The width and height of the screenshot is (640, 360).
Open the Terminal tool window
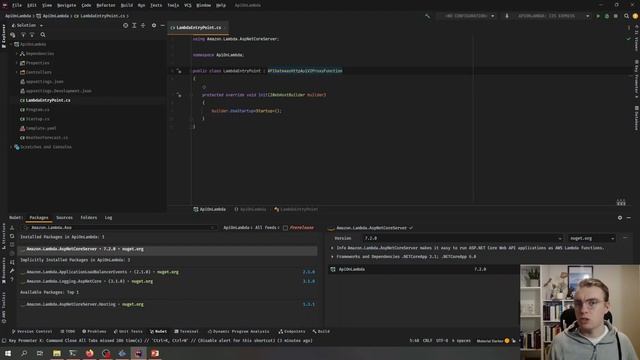[187, 331]
